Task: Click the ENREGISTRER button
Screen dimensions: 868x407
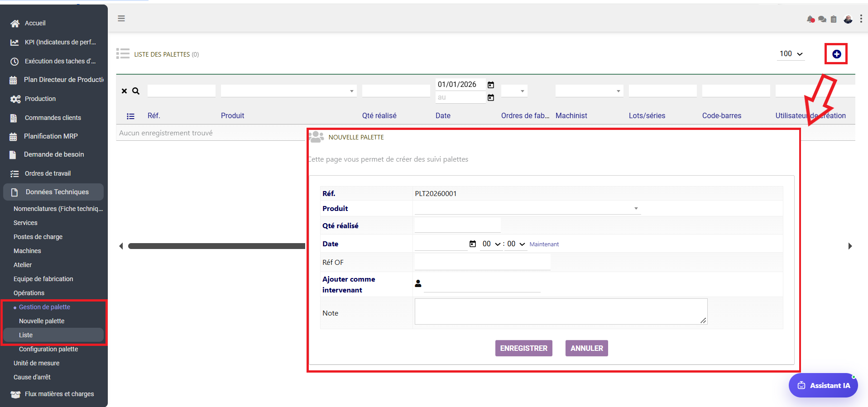Action: pos(523,348)
